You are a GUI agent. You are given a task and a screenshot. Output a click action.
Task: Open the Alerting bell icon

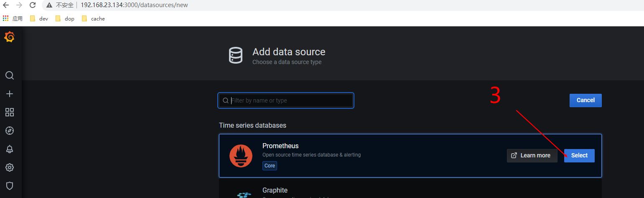pos(10,149)
